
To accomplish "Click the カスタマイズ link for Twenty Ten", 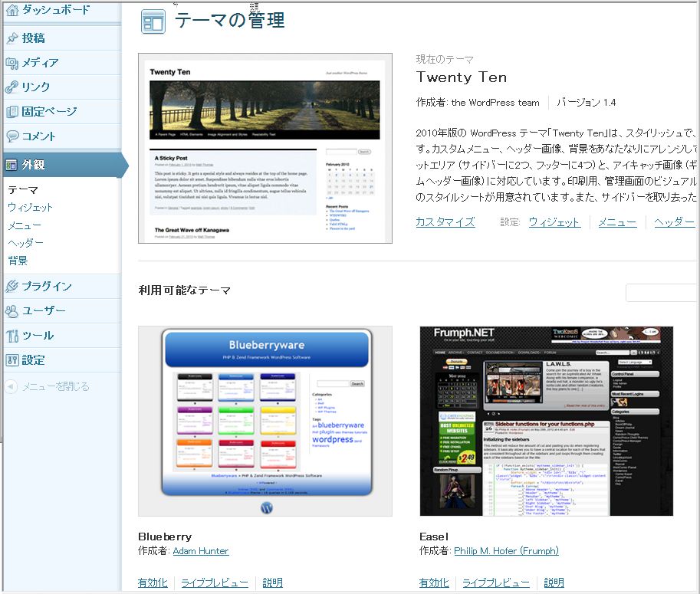I will coord(445,222).
